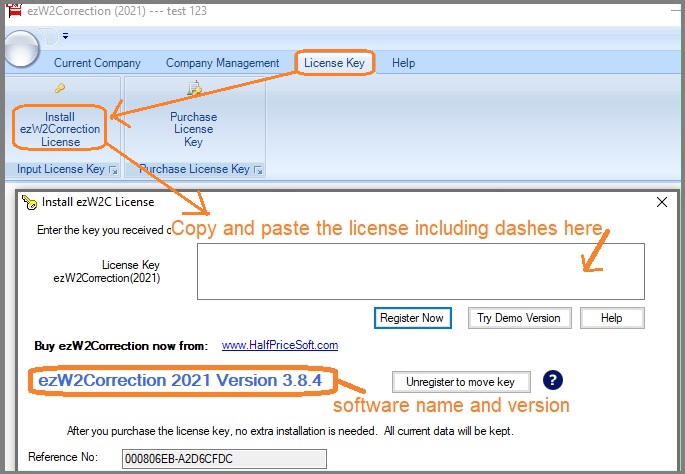
Task: Switch to the Company Management tab
Action: pos(222,63)
